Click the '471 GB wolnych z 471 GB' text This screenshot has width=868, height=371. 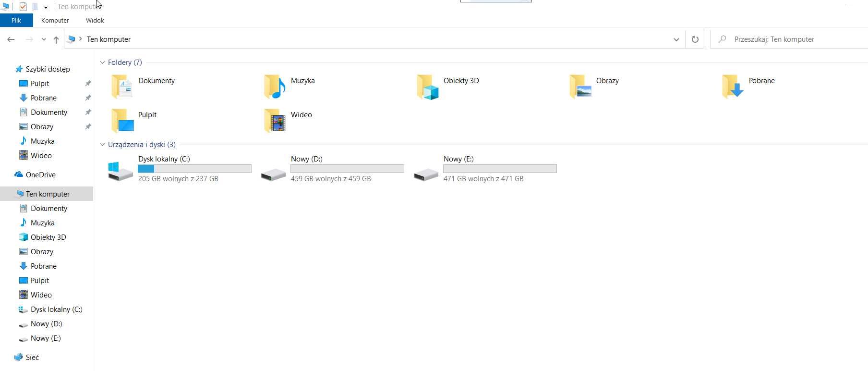pos(483,178)
